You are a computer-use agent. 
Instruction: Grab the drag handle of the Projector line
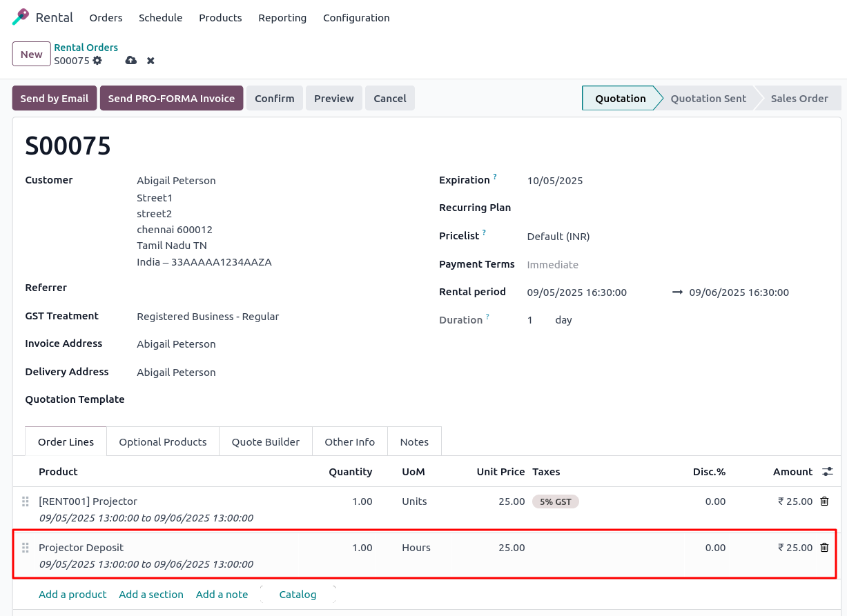tap(26, 501)
